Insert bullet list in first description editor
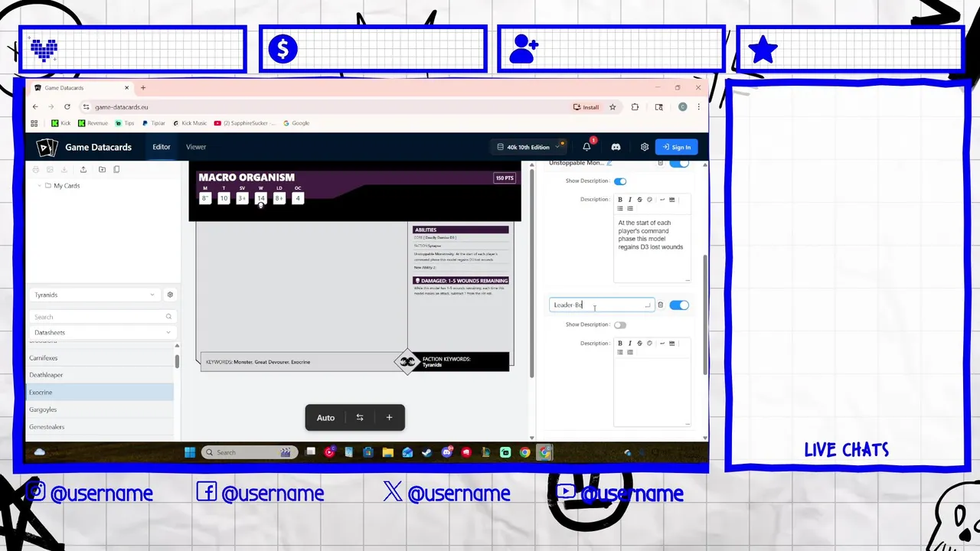980x551 pixels. pyautogui.click(x=620, y=208)
